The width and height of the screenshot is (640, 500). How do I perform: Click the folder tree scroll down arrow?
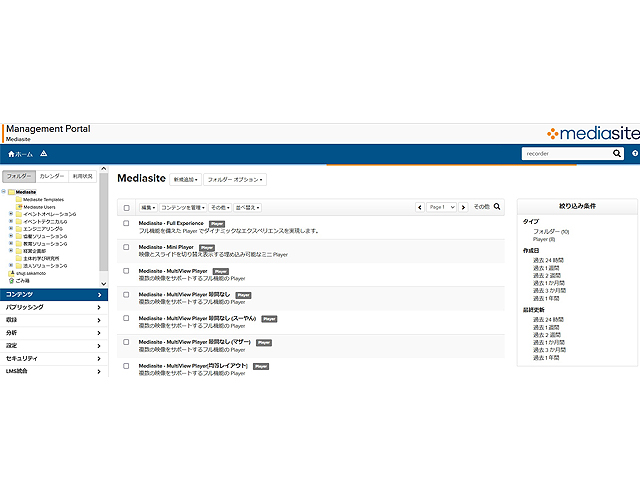coord(104,284)
